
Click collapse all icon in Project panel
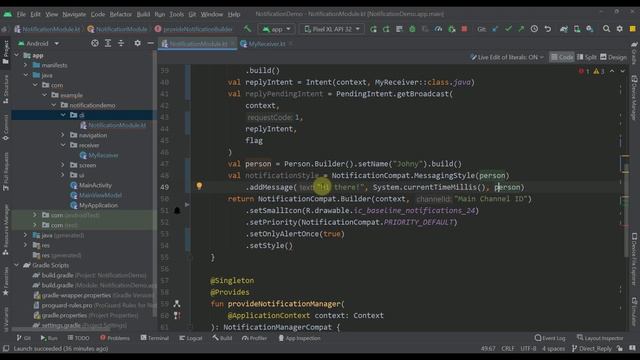pos(121,43)
